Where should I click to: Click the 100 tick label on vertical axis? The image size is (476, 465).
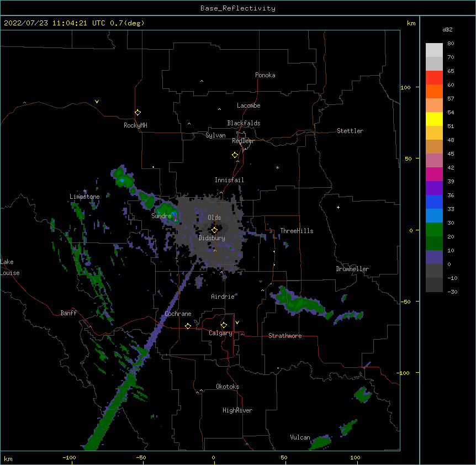pyautogui.click(x=405, y=87)
